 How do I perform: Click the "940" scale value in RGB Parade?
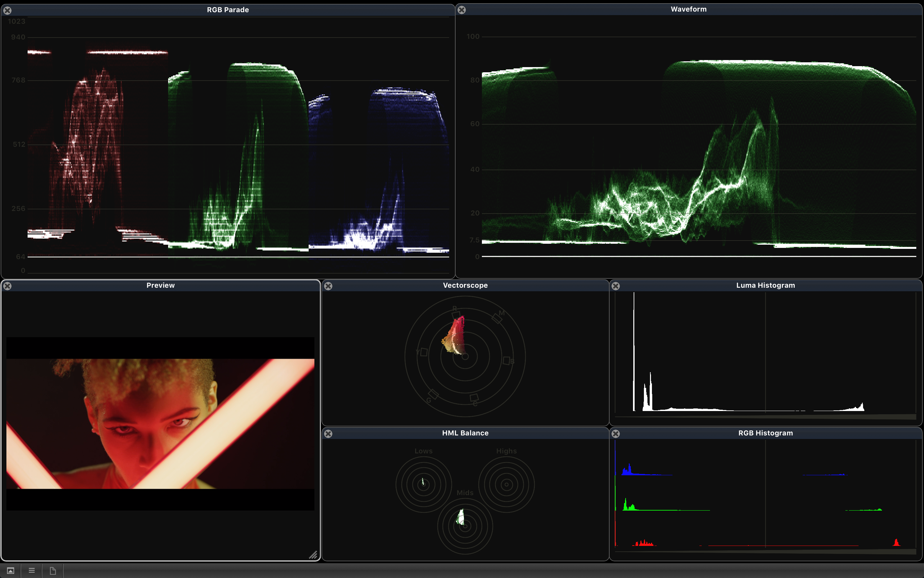click(18, 37)
